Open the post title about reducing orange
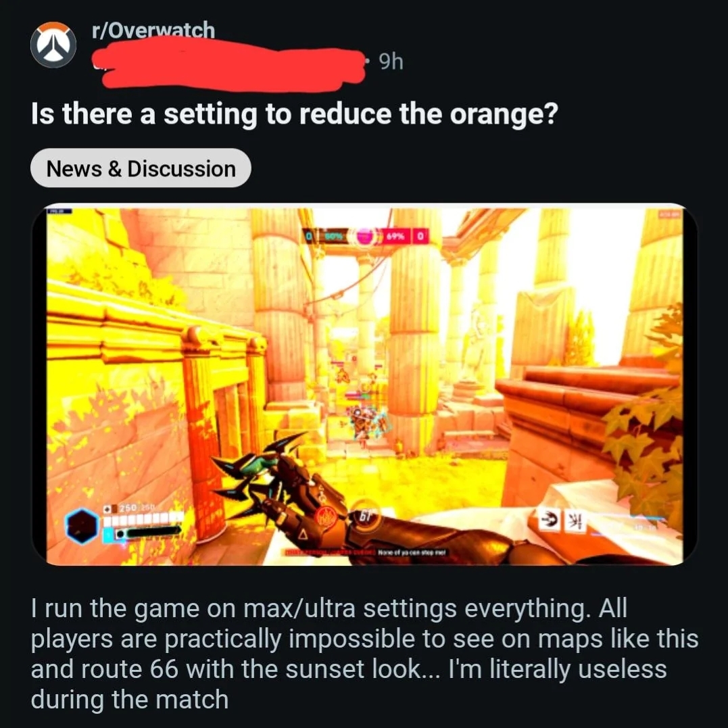 [x=294, y=114]
